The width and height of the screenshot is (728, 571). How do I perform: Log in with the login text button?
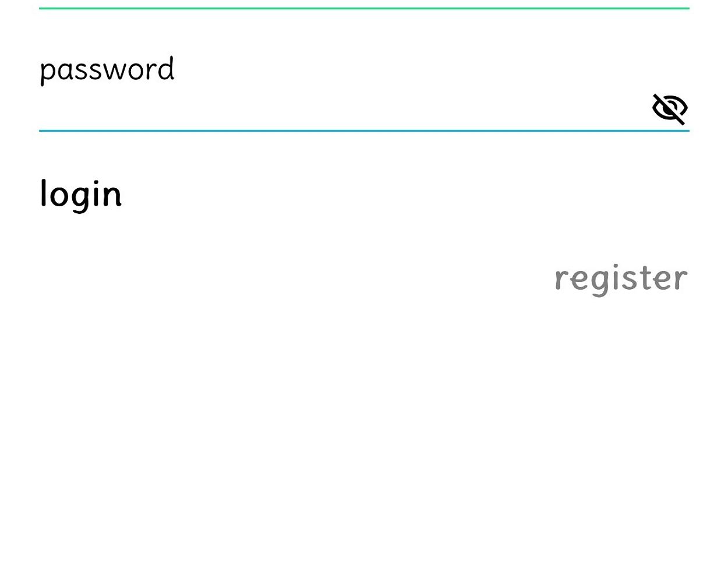tap(81, 193)
